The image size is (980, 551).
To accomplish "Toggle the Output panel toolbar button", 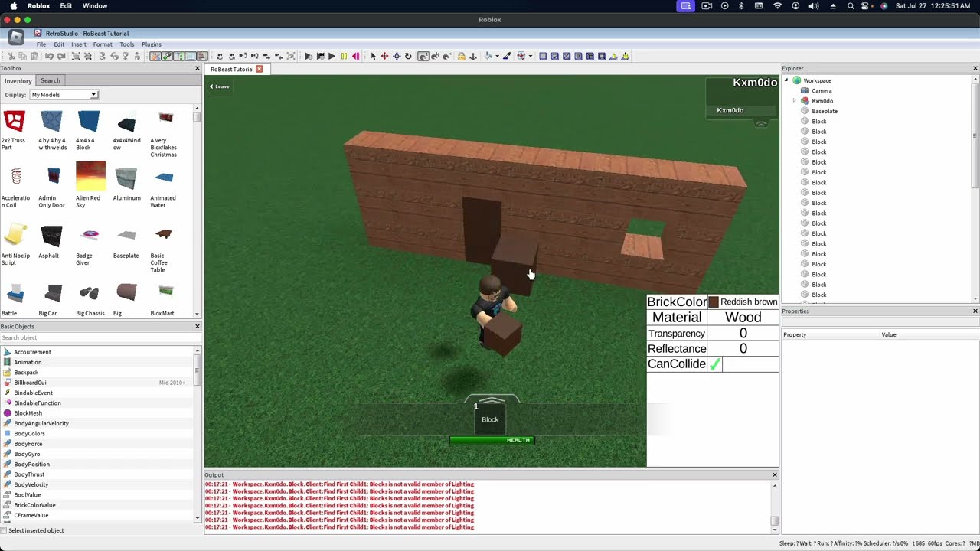I will point(202,56).
